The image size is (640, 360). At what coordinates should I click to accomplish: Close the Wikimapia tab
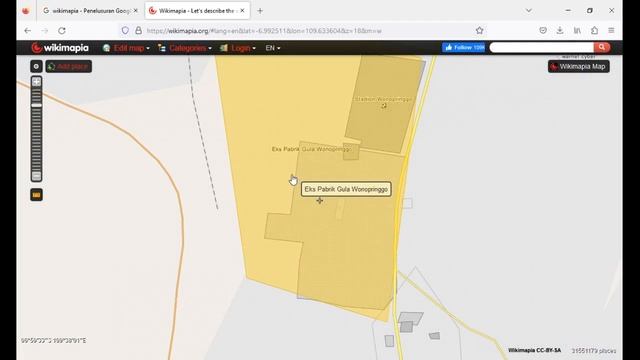[x=242, y=11]
